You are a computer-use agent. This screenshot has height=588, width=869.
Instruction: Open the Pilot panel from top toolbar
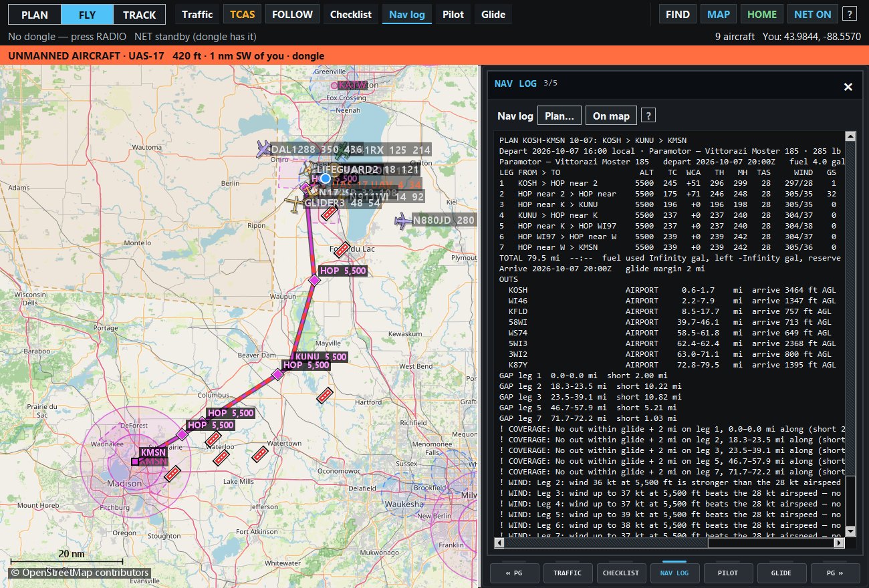[453, 14]
